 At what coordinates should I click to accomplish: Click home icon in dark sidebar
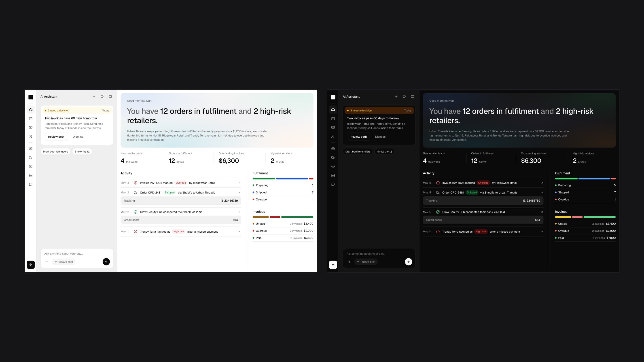[333, 110]
